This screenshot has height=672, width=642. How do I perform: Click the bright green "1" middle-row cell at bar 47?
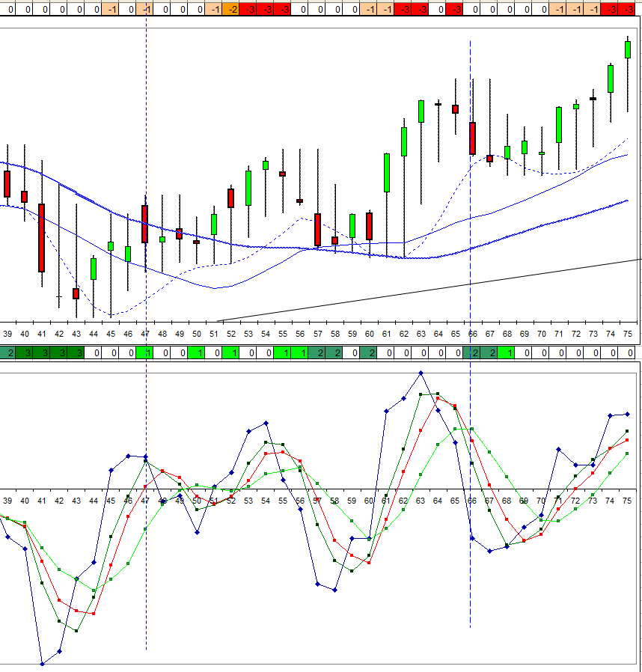coord(145,353)
